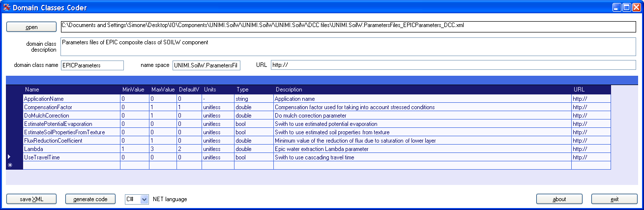Viewport: 644px width, 210px height.
Task: Sort by the Name column header
Action: [72, 90]
